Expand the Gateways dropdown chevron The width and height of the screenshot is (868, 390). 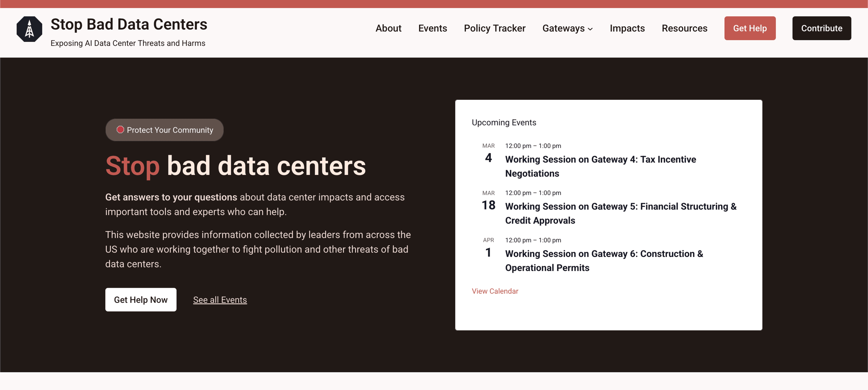(590, 29)
